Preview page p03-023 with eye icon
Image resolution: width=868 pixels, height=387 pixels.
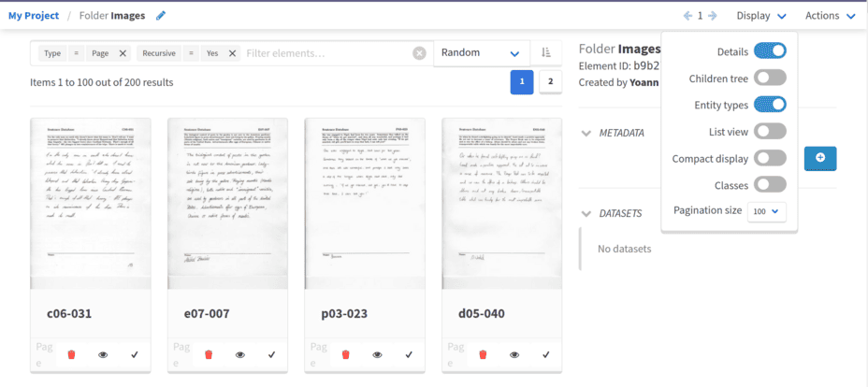tap(378, 354)
